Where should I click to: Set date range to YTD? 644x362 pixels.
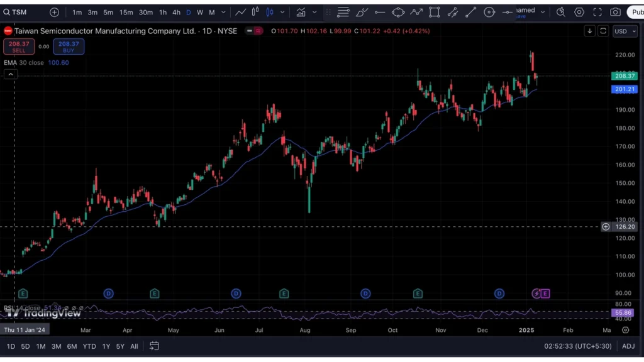89,346
